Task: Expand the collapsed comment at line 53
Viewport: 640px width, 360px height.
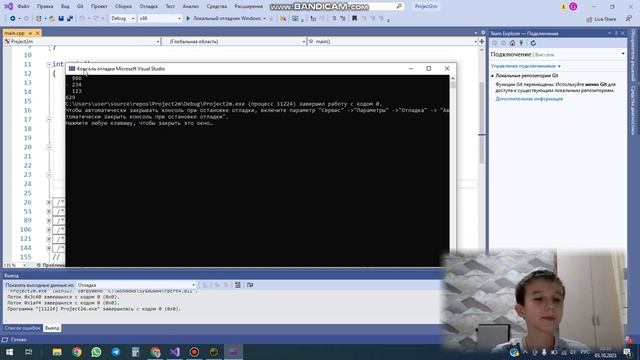Action: pos(49,211)
